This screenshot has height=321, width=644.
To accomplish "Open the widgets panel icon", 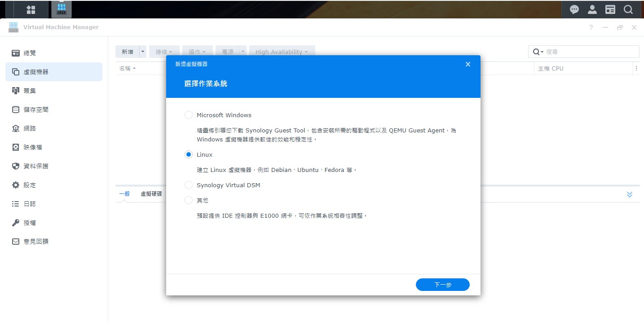I will click(610, 9).
